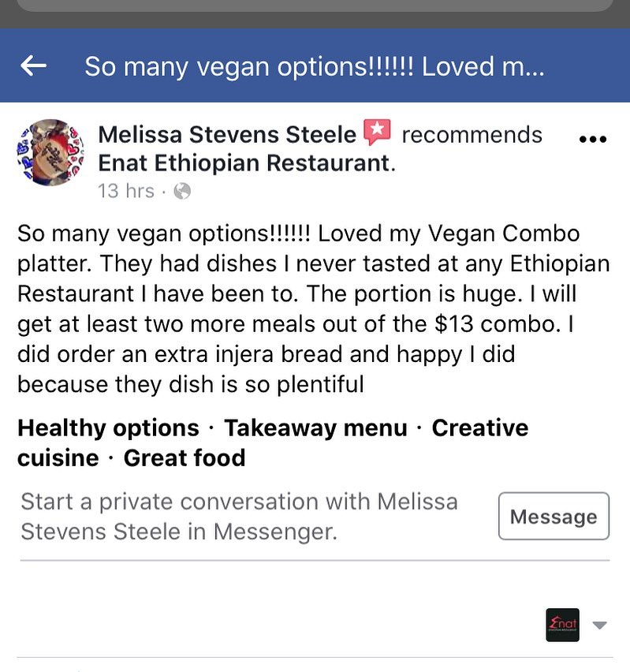Tap the back arrow in header
The image size is (630, 672).
(33, 66)
